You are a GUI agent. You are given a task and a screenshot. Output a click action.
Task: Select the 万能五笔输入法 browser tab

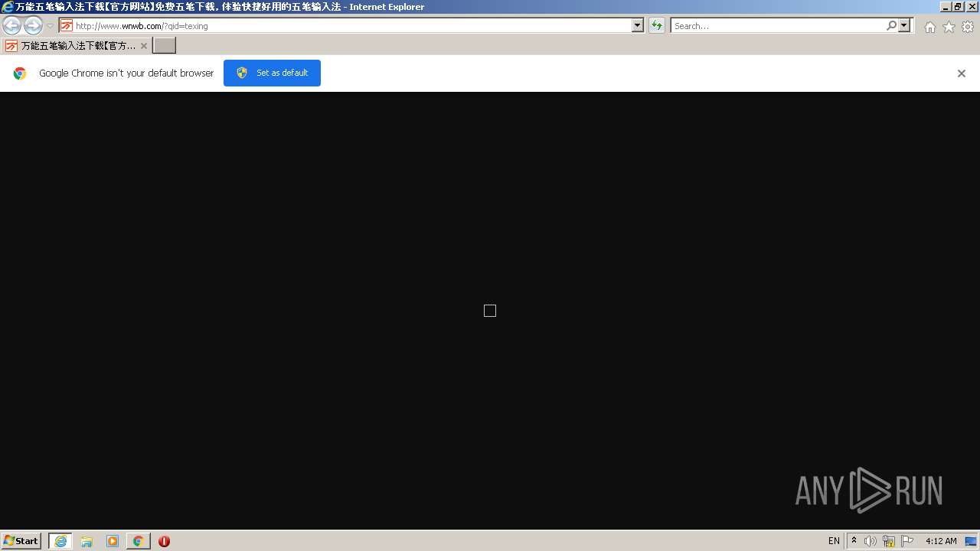pyautogui.click(x=77, y=46)
